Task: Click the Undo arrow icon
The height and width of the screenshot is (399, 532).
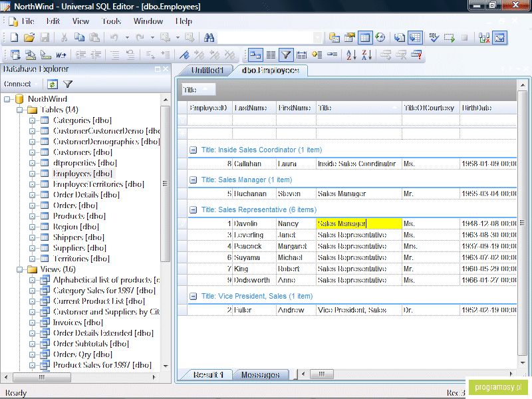Action: click(114, 37)
